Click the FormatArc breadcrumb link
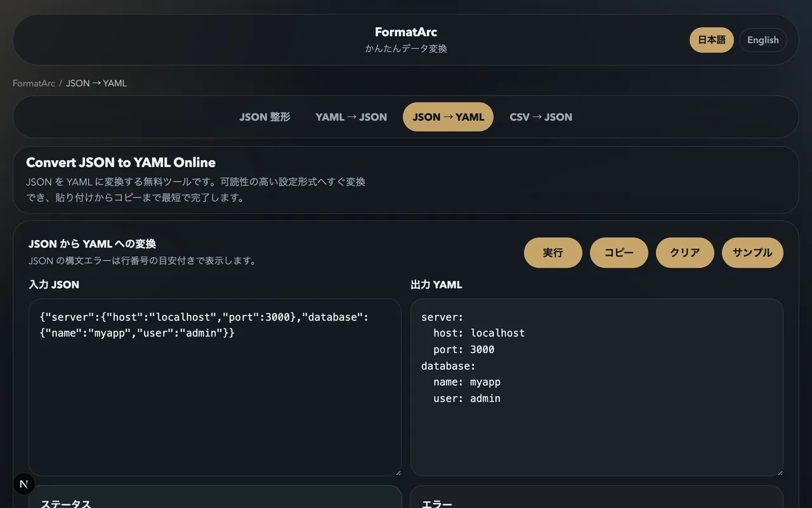 [34, 83]
